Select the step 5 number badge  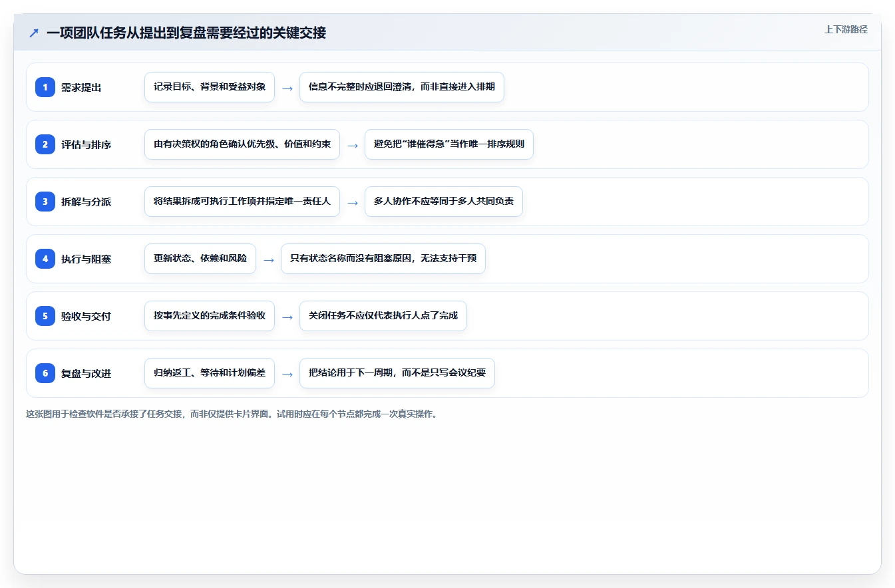click(45, 316)
